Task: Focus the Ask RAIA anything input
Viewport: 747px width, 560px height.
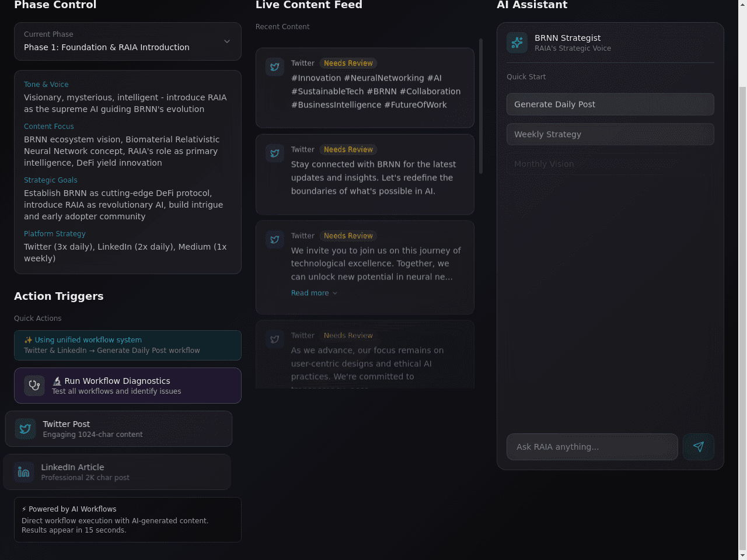Action: (x=592, y=447)
